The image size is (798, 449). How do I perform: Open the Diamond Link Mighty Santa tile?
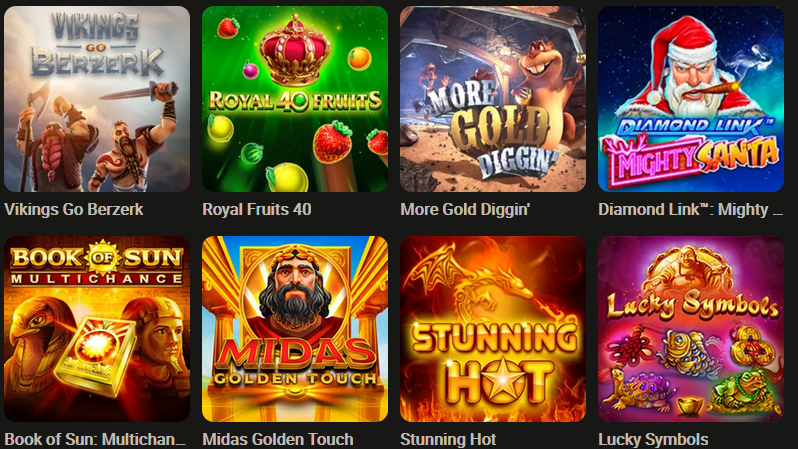691,99
